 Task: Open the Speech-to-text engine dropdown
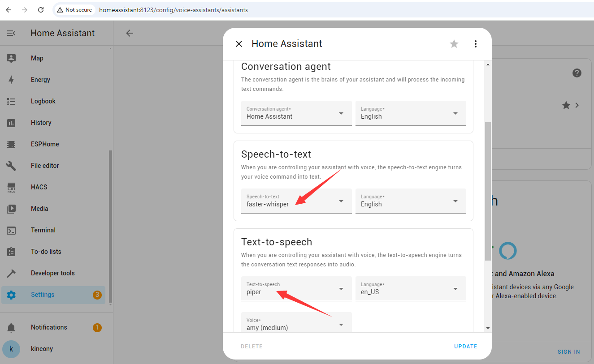(296, 201)
